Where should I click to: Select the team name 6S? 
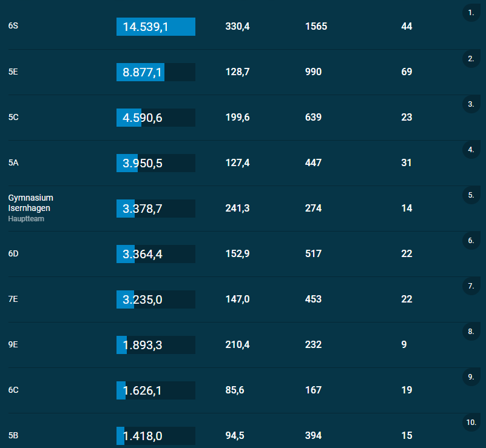tap(13, 26)
